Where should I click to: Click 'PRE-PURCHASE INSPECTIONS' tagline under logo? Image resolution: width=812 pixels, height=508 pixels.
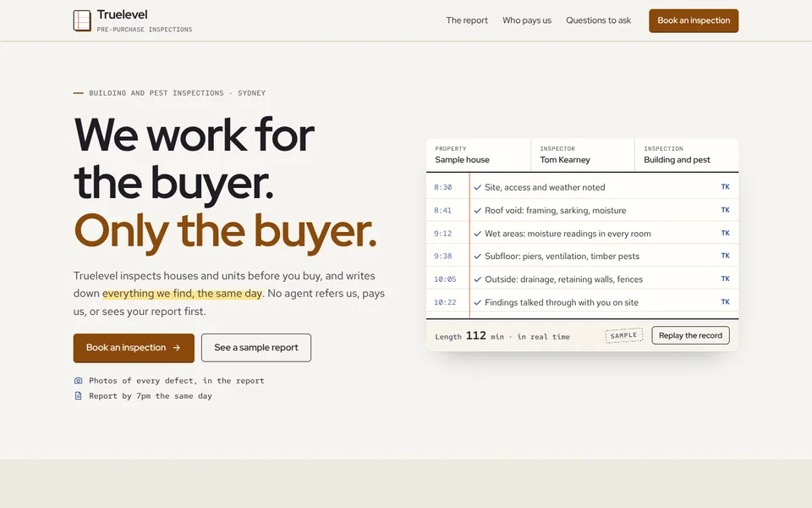point(145,30)
